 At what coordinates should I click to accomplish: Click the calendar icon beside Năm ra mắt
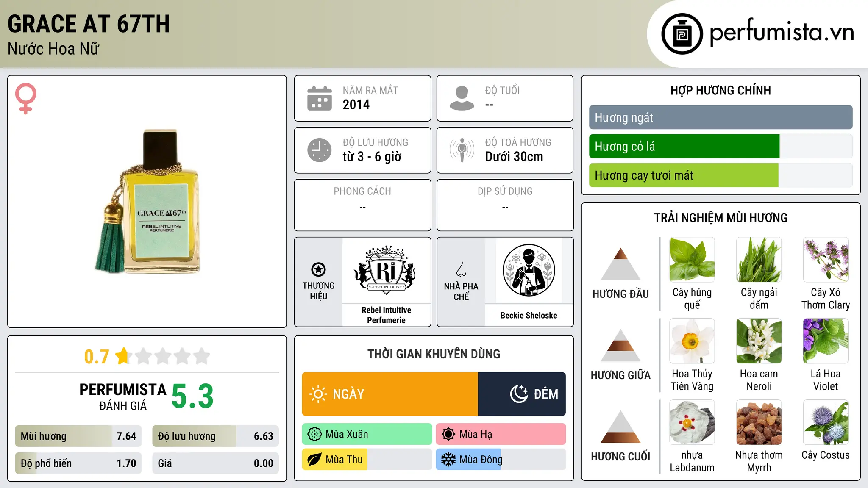pos(320,98)
